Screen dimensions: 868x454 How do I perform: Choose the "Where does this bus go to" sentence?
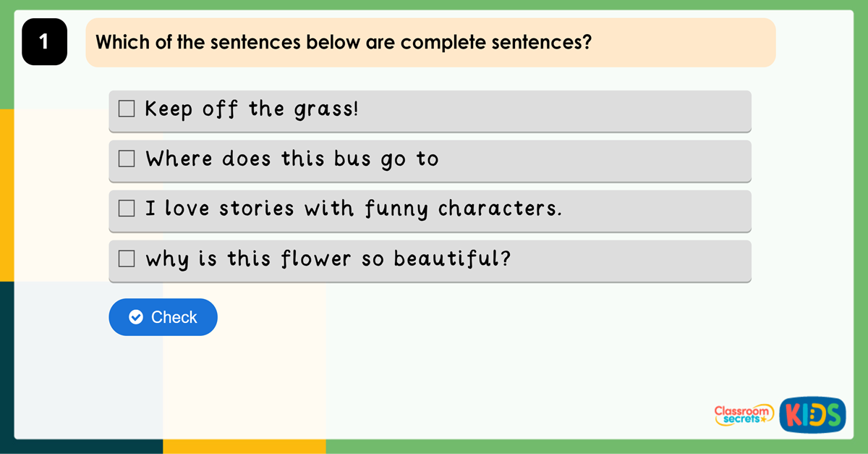pyautogui.click(x=292, y=159)
